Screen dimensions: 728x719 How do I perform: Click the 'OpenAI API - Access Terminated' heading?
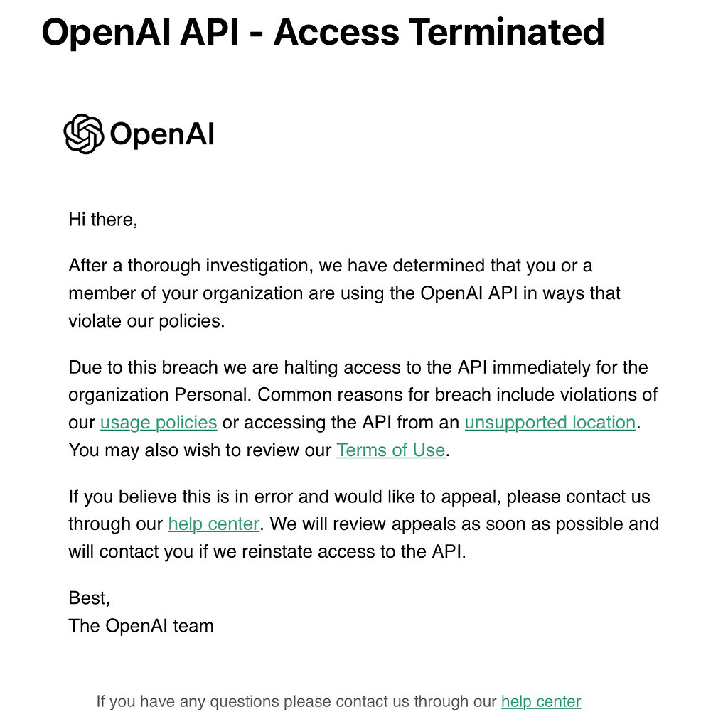click(323, 32)
